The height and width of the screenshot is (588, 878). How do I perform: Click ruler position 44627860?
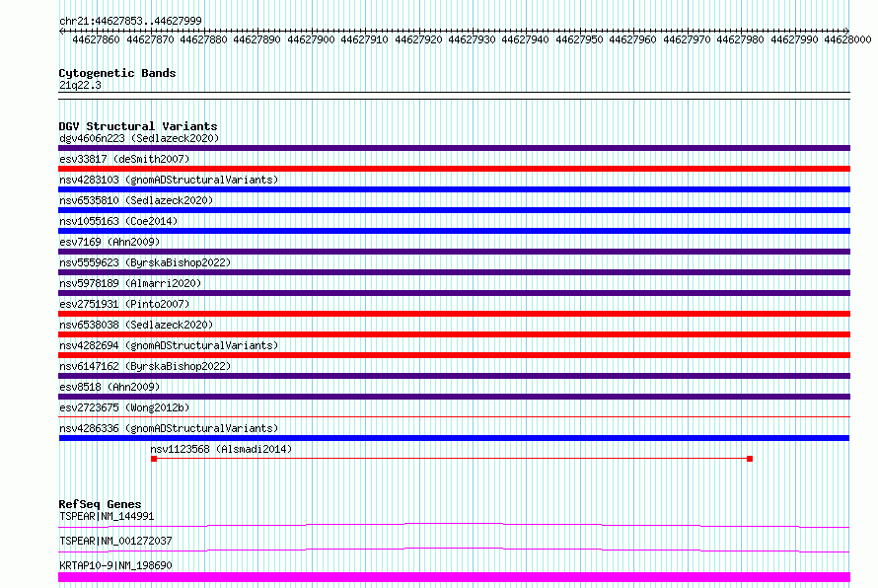tap(96, 39)
